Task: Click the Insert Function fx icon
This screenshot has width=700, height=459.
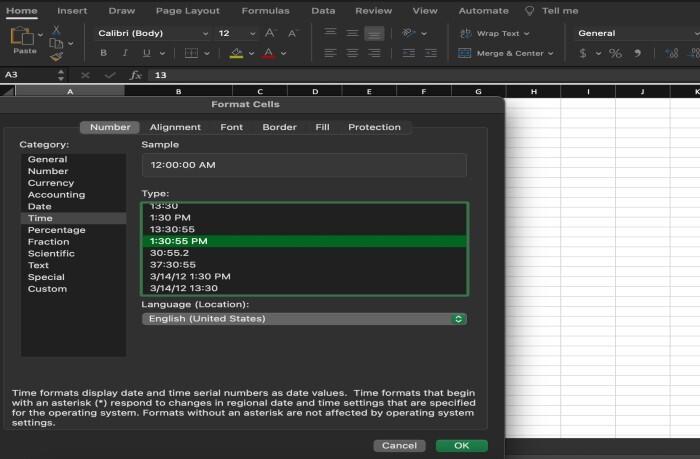Action: point(135,75)
